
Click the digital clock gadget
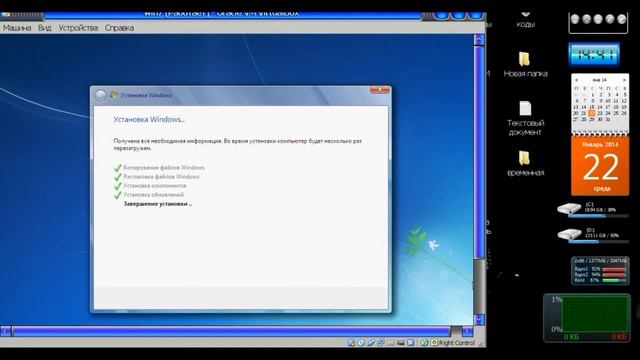[594, 54]
